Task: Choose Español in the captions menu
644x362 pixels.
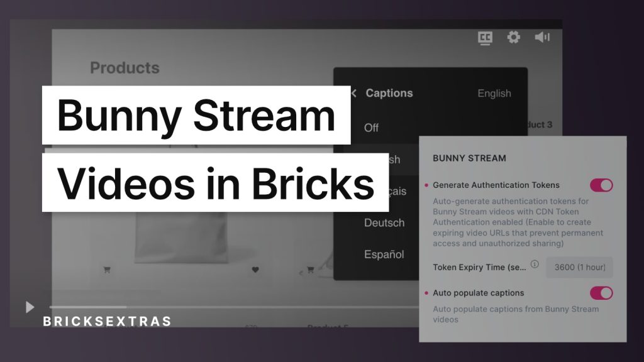Action: coord(384,255)
